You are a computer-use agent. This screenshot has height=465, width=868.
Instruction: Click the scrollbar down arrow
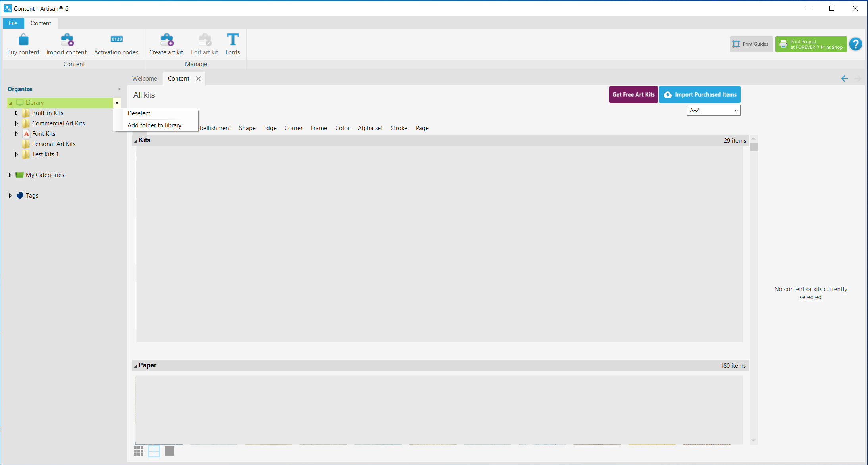pyautogui.click(x=754, y=440)
